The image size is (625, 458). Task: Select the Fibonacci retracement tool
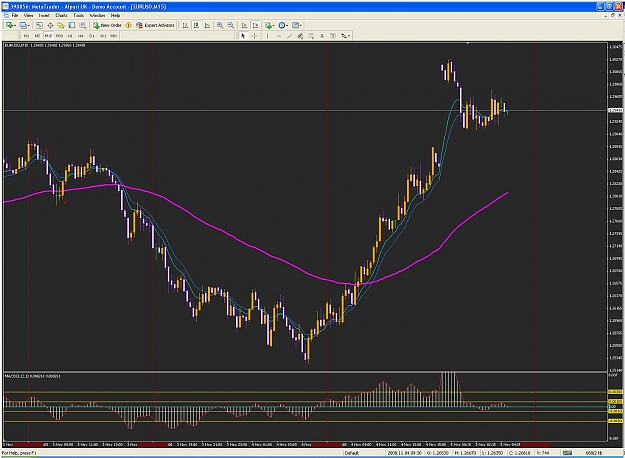(311, 36)
